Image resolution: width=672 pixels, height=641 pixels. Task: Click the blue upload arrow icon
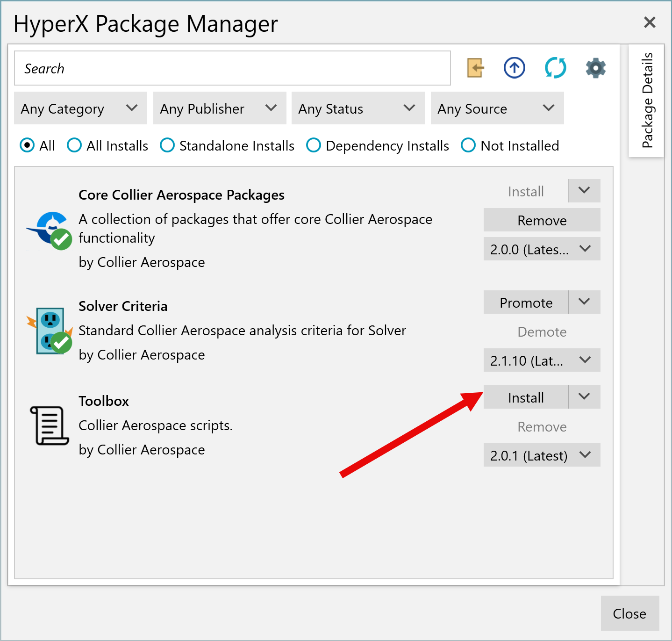tap(514, 68)
